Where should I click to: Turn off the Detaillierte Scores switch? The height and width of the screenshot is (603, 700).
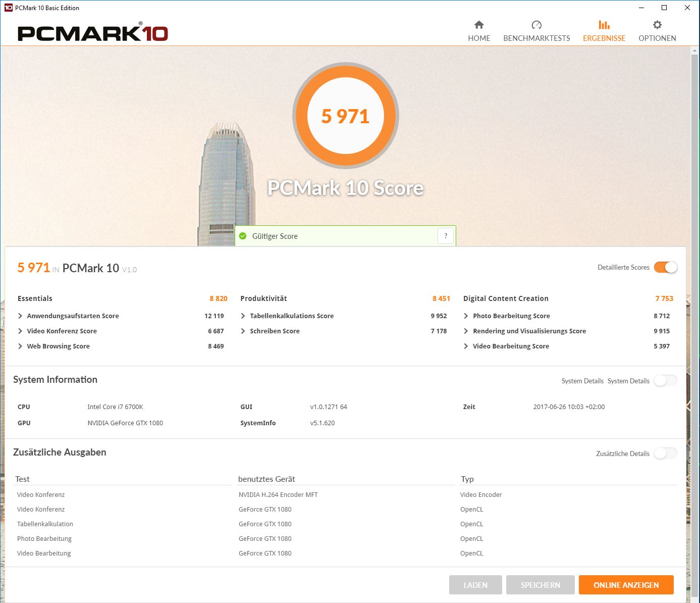(x=666, y=267)
